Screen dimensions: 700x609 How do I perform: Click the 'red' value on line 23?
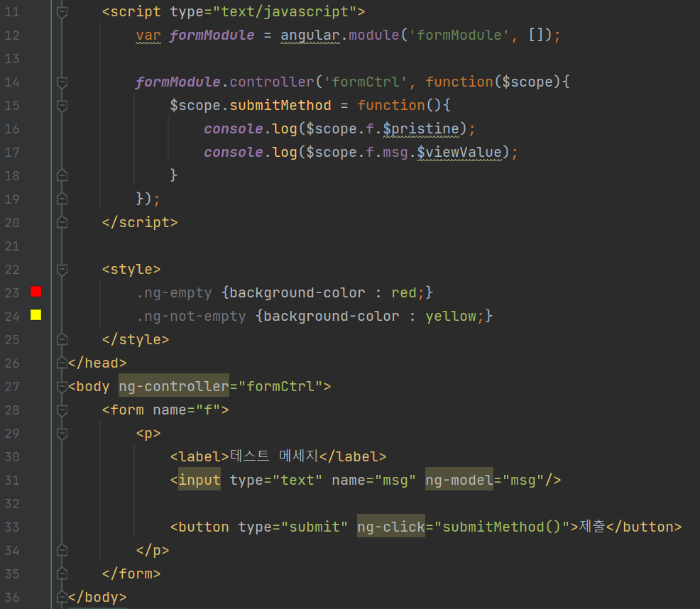tap(404, 293)
